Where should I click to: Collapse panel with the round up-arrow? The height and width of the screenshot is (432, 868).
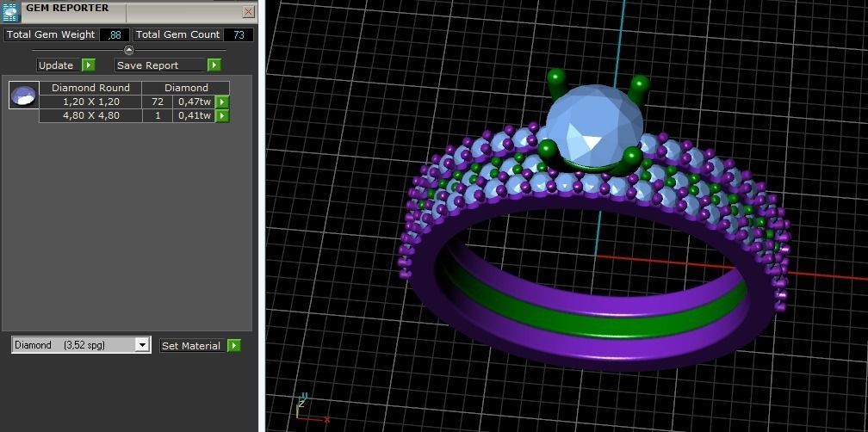point(129,50)
